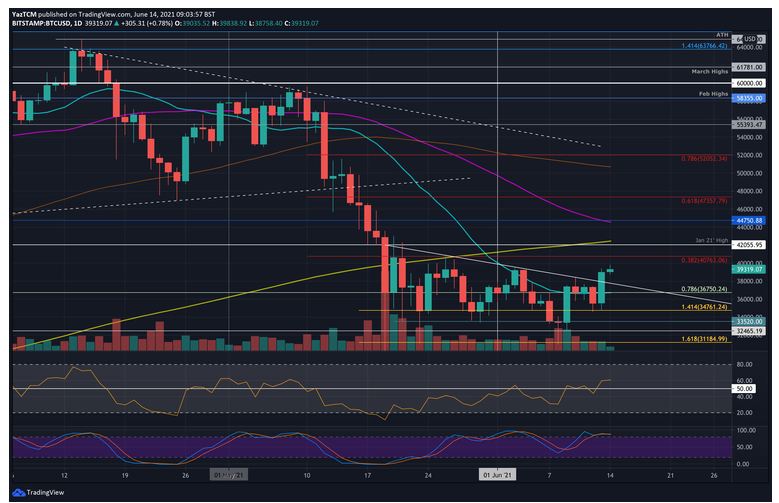
Task: Select the RSI 20.00 axis value
Action: click(x=744, y=413)
